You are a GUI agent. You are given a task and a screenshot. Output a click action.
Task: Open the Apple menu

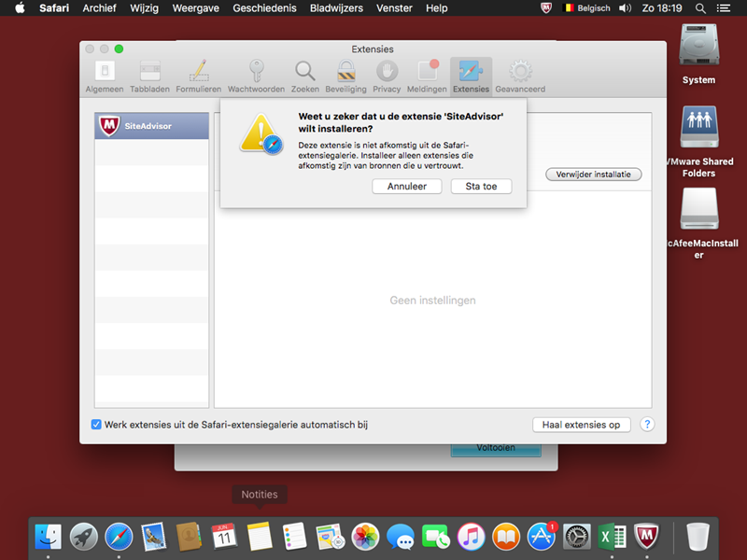(20, 8)
